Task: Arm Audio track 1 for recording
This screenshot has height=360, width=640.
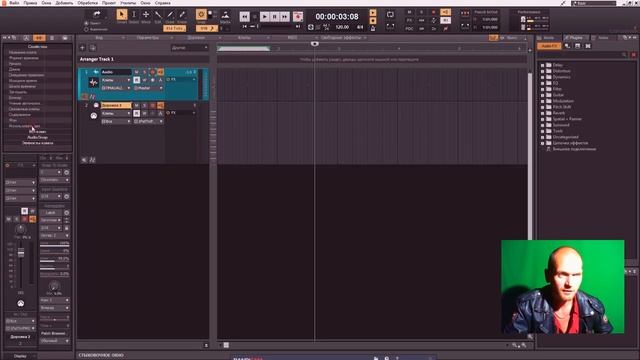Action: tap(152, 72)
